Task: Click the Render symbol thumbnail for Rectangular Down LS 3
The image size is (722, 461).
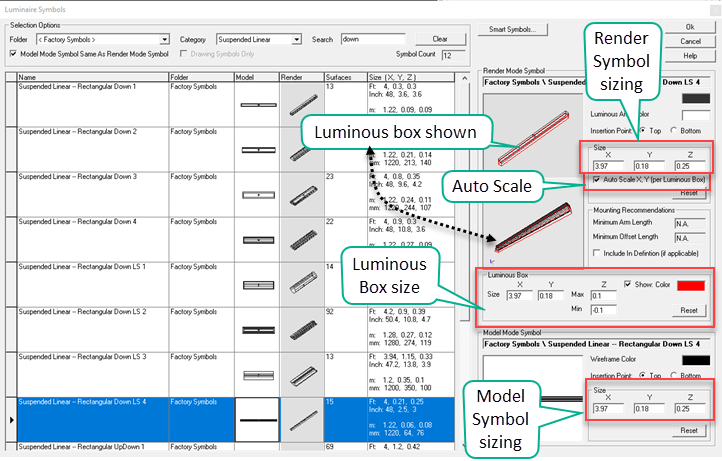Action: coord(303,376)
